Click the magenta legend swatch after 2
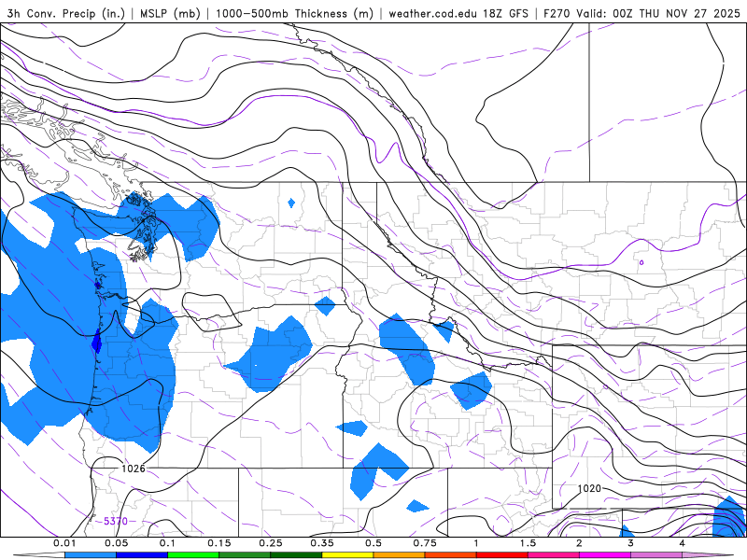 tap(605, 554)
